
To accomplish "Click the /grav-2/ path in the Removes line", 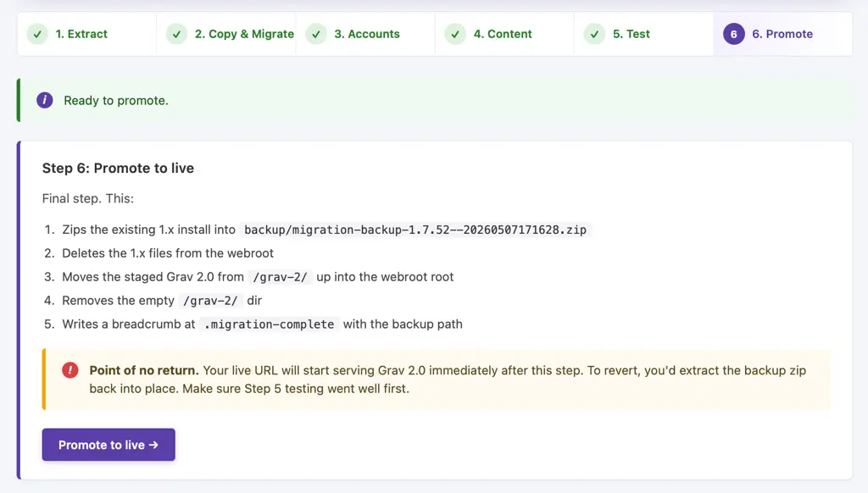I will tap(210, 301).
